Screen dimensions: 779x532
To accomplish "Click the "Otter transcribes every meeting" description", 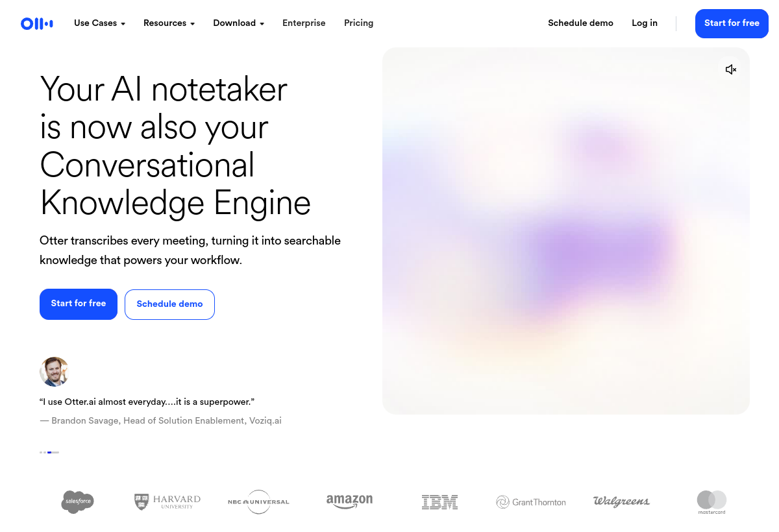I will coord(190,250).
